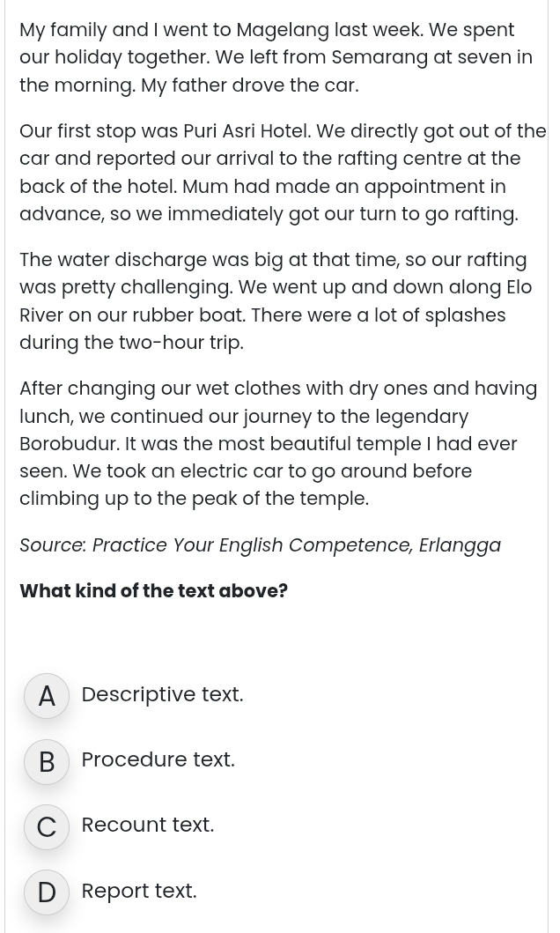Click the 'Descriptive text.' answer label
This screenshot has width=560, height=933.
tap(162, 694)
